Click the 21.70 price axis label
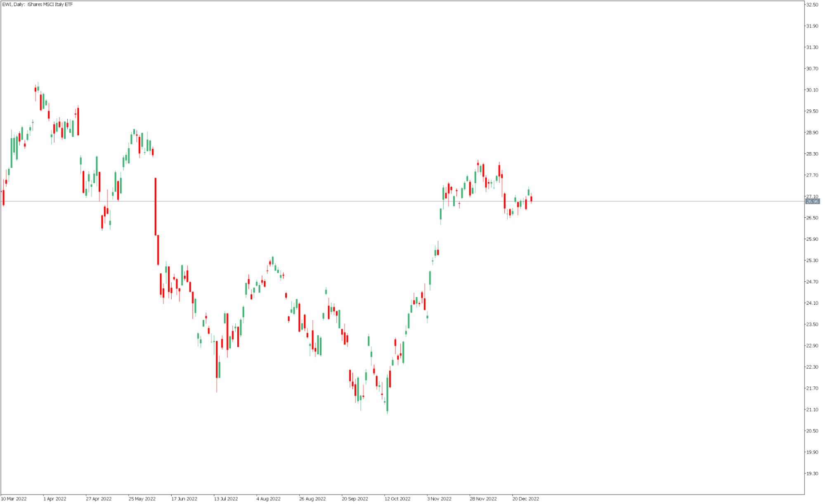Viewport: 825px width, 504px height. [x=812, y=389]
